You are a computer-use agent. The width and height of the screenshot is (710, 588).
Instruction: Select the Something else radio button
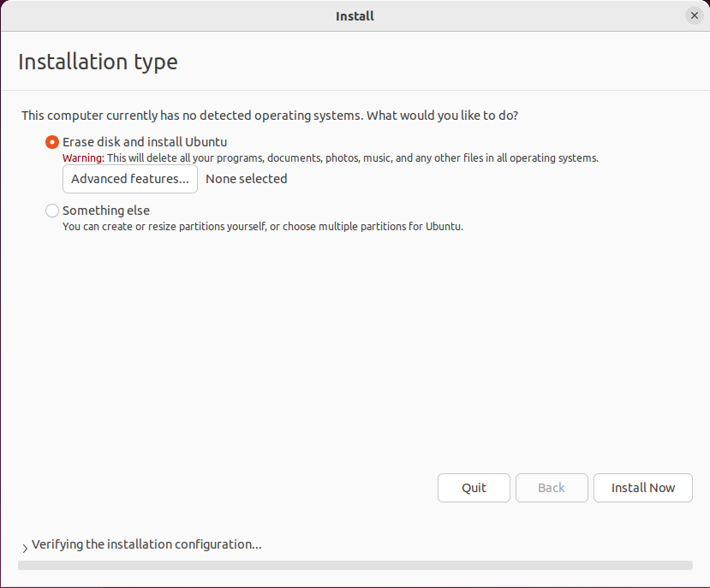[x=52, y=211]
